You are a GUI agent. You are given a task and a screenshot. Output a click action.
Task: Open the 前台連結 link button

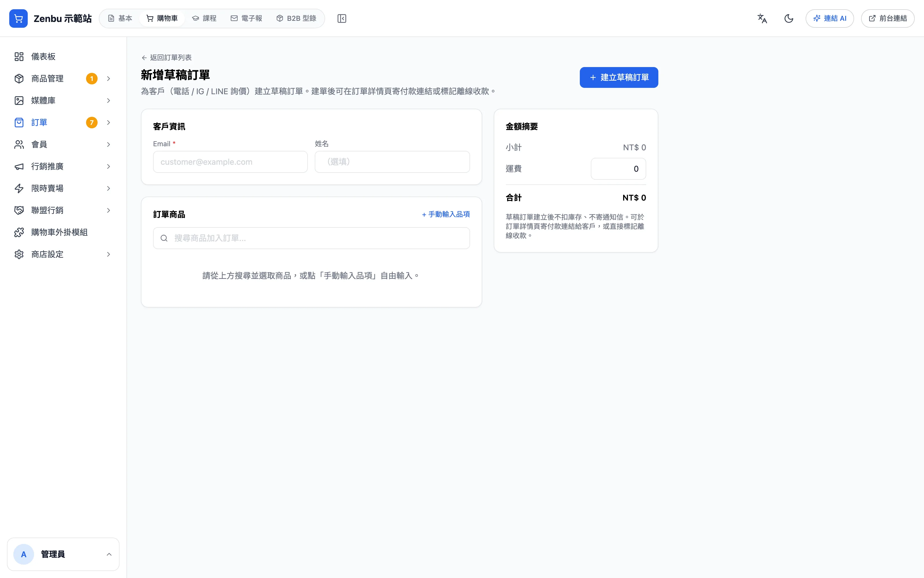click(x=888, y=18)
